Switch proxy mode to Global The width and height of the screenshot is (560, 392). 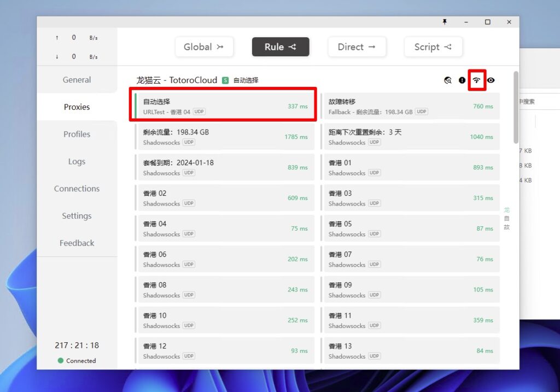pos(204,47)
